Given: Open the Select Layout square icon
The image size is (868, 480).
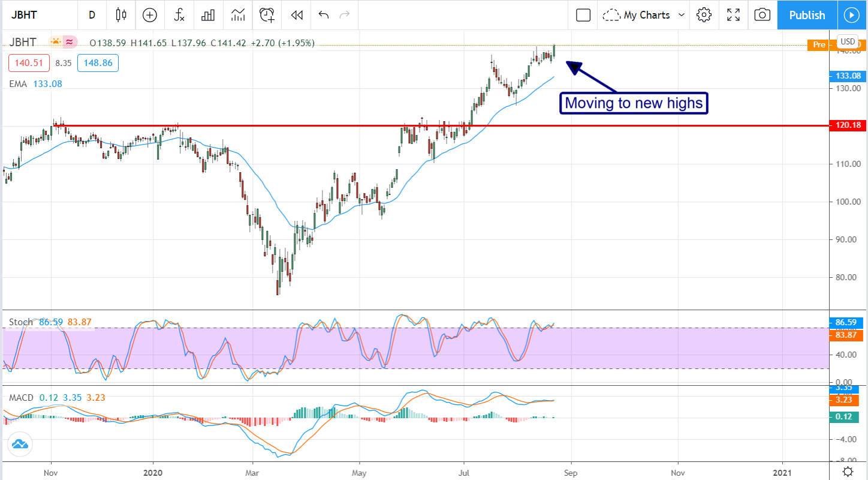Looking at the screenshot, I should [x=583, y=15].
